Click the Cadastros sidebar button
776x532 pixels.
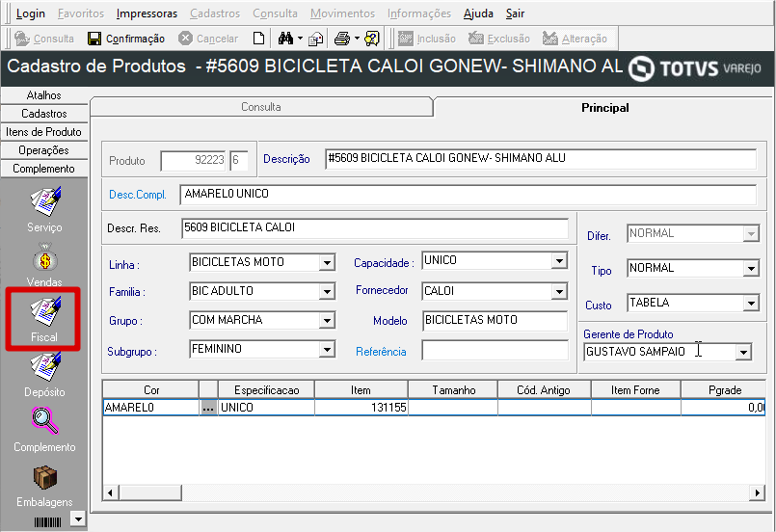tap(44, 114)
